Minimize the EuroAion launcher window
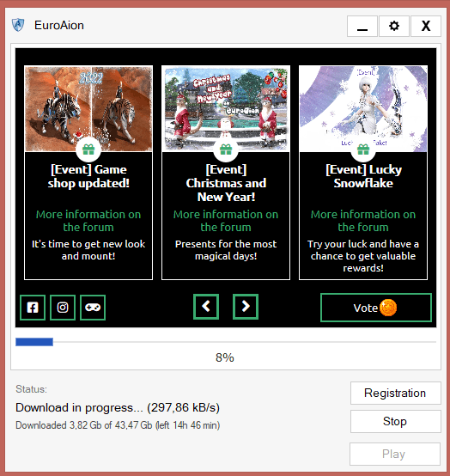Screen dimensions: 450x476 click(362, 26)
